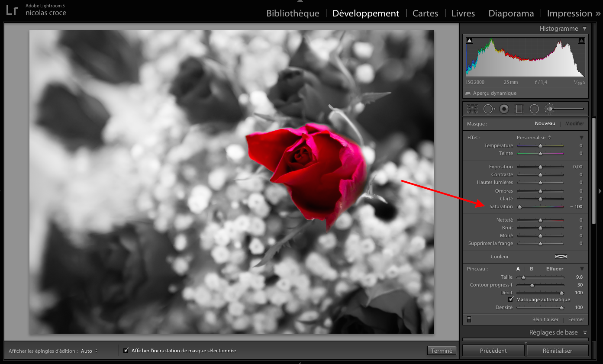
Task: Click the Taille brush size slider
Action: 541,277
